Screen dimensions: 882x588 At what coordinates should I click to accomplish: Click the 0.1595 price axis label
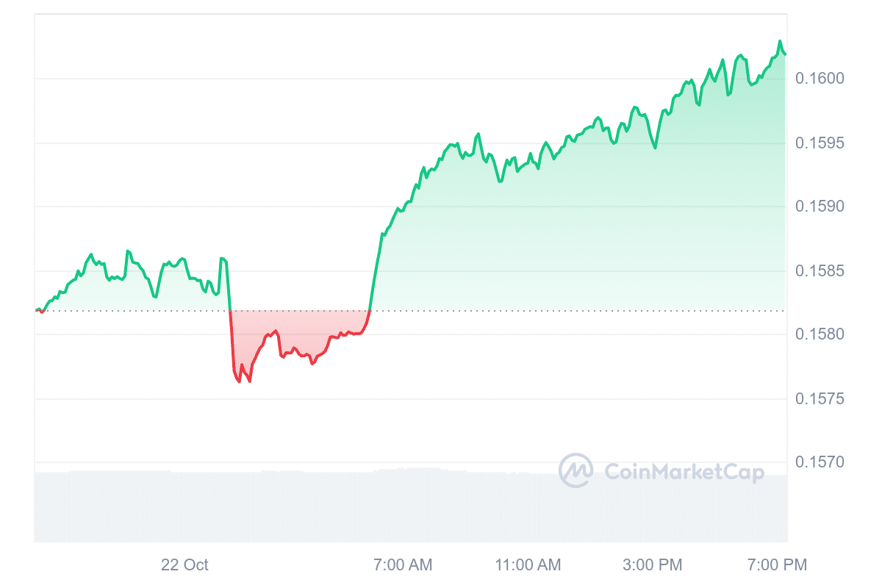tap(820, 143)
